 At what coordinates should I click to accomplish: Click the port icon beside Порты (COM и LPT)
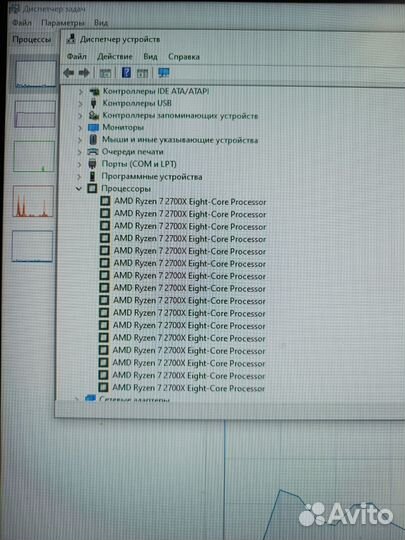click(92, 164)
